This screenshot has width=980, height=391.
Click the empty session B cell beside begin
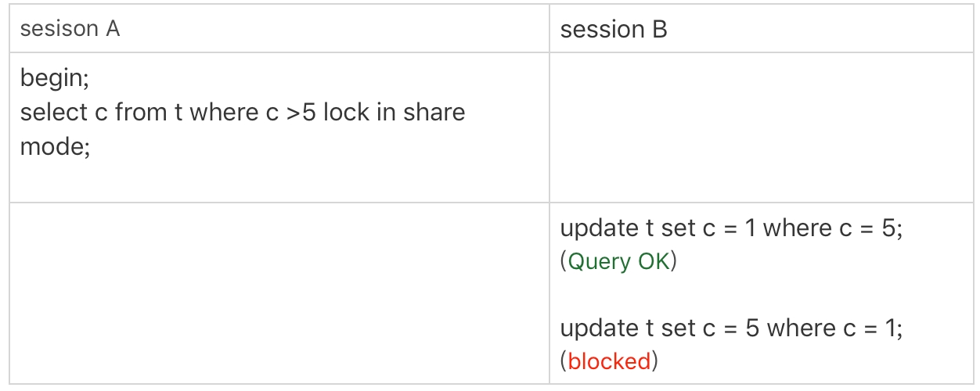coord(761,127)
